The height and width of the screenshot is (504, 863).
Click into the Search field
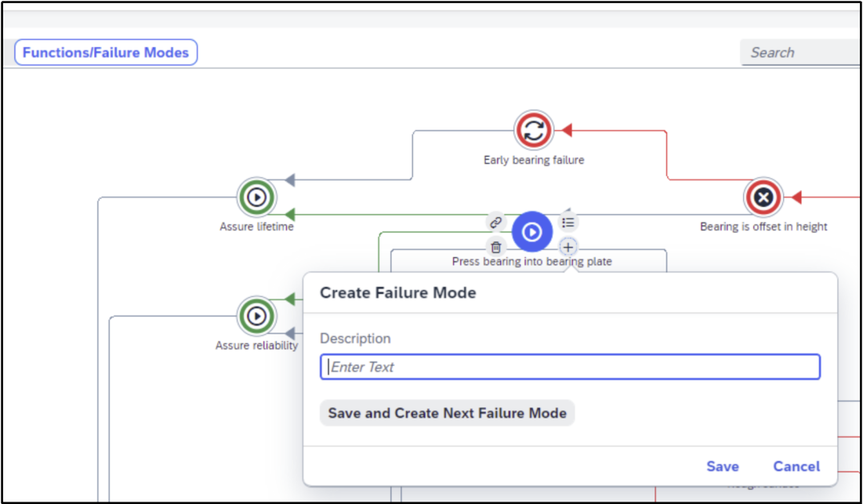799,53
